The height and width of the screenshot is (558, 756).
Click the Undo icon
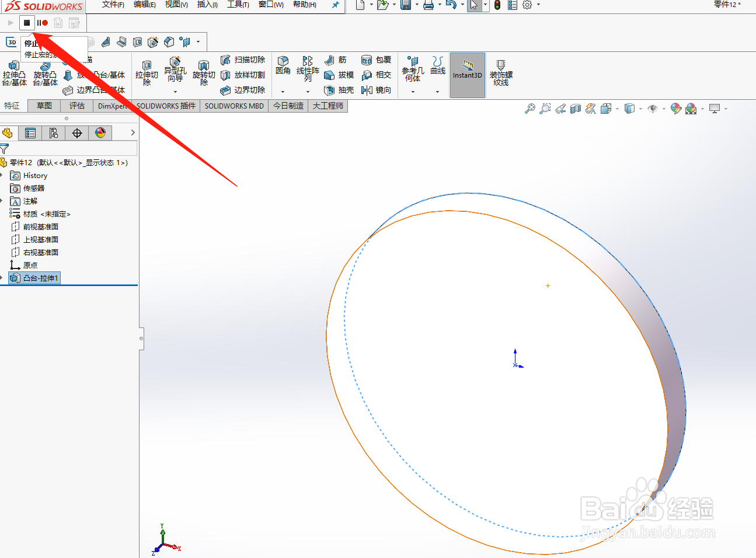(451, 5)
